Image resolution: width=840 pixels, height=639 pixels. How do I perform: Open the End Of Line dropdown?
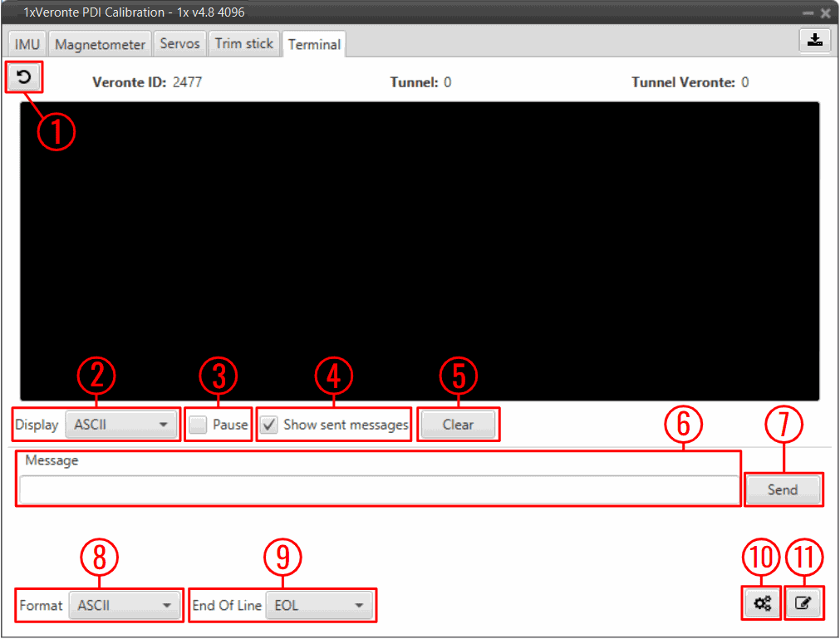coord(319,605)
